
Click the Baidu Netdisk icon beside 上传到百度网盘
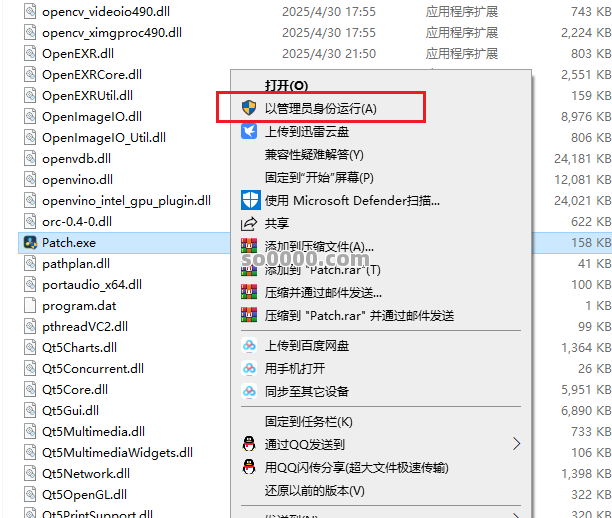[249, 345]
